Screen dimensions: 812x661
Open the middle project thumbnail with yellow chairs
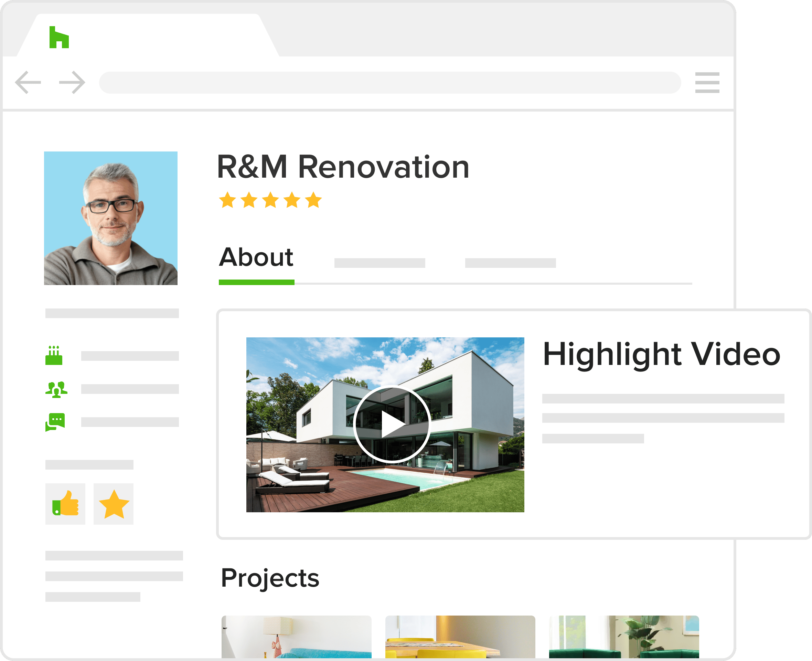pos(460,636)
